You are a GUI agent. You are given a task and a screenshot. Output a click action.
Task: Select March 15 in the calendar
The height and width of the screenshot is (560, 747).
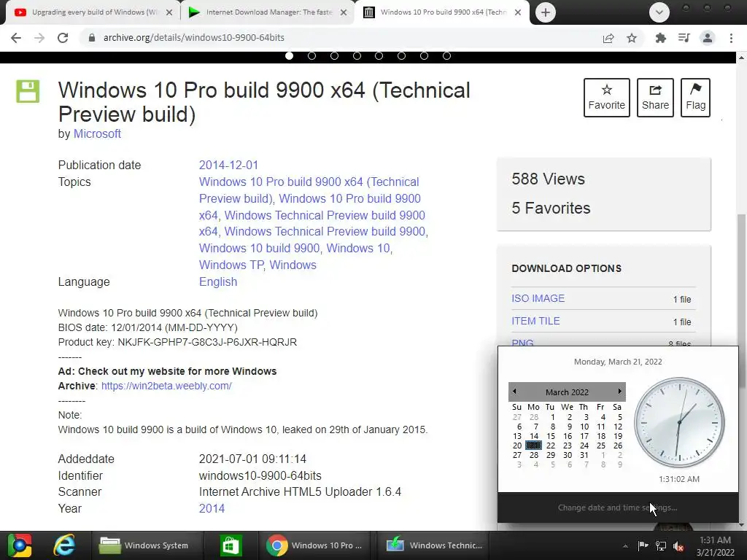(x=551, y=436)
